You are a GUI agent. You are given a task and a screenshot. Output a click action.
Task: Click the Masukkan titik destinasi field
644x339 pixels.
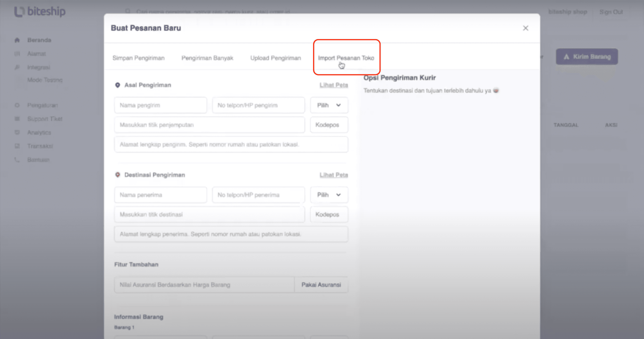[210, 214]
